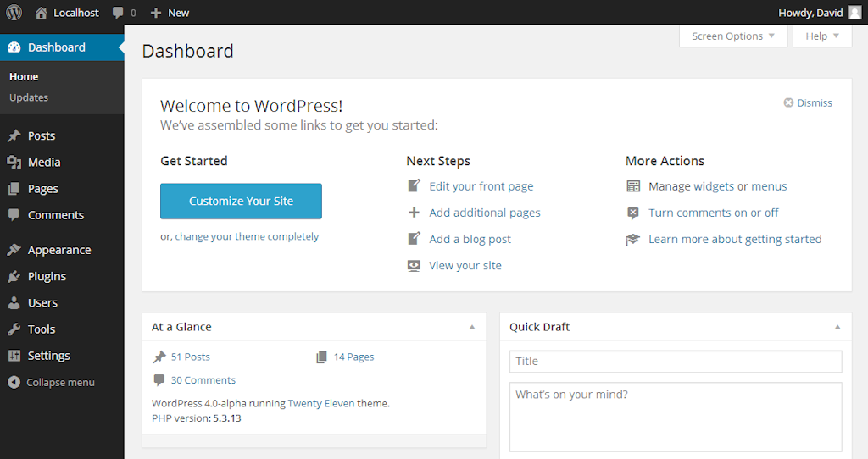This screenshot has width=868, height=459.
Task: Click the edit icon beside Add a blog post
Action: [414, 238]
